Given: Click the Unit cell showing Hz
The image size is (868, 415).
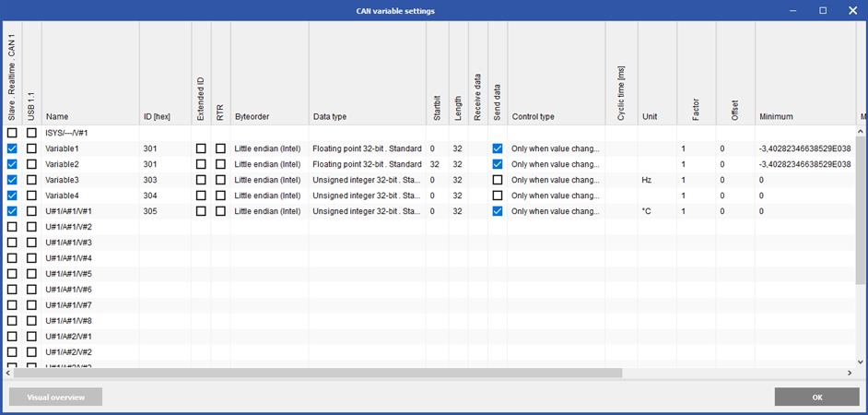Looking at the screenshot, I should point(648,180).
